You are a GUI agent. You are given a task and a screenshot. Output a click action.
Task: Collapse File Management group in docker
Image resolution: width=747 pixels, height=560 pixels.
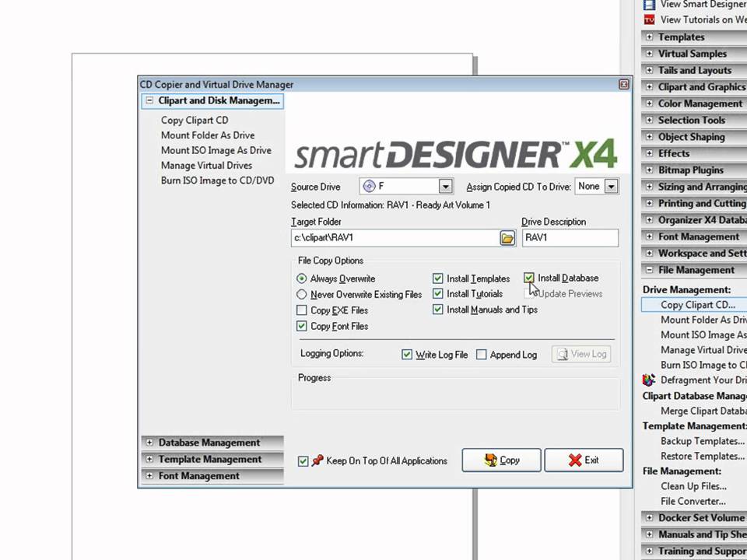pyautogui.click(x=649, y=270)
